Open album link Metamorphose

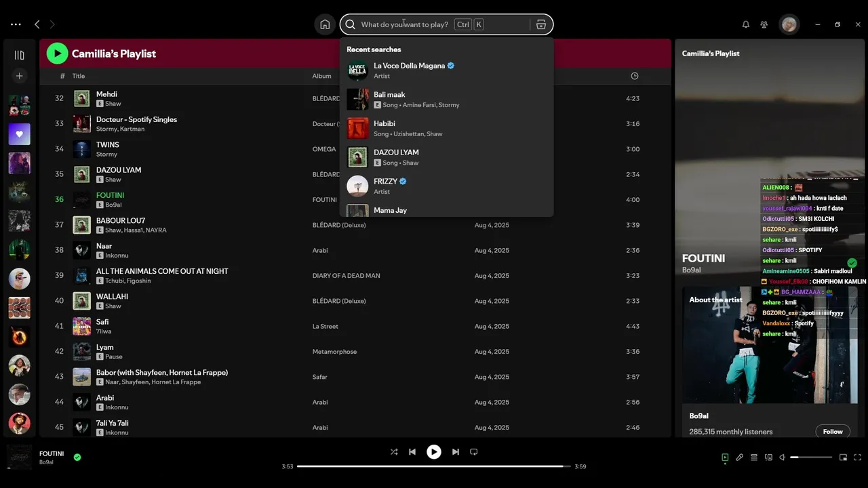click(x=334, y=352)
